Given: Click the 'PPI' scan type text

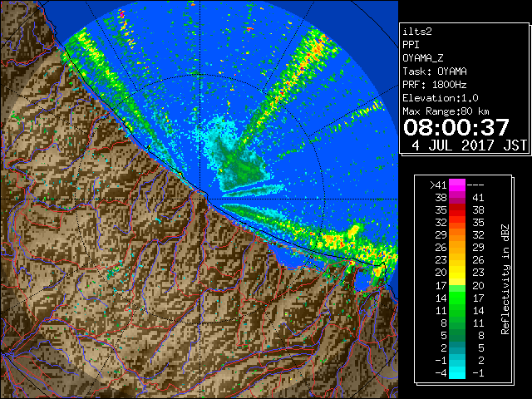Looking at the screenshot, I should click(411, 45).
